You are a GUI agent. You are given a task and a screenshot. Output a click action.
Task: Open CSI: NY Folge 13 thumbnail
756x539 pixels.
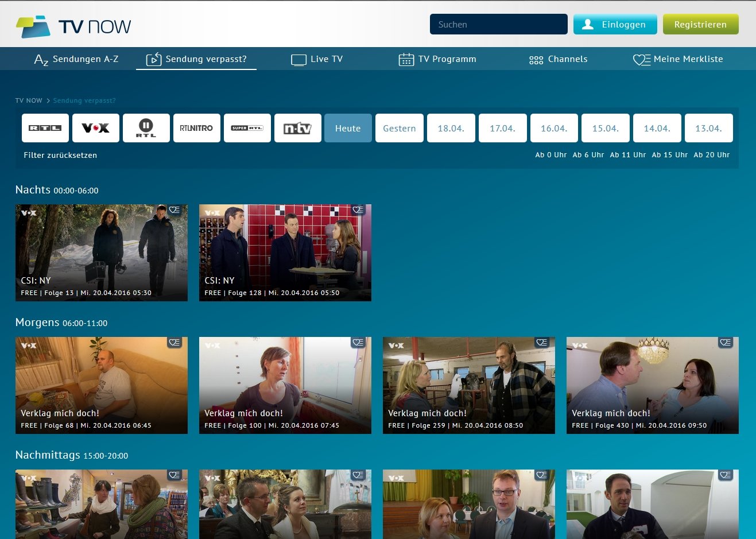click(102, 253)
